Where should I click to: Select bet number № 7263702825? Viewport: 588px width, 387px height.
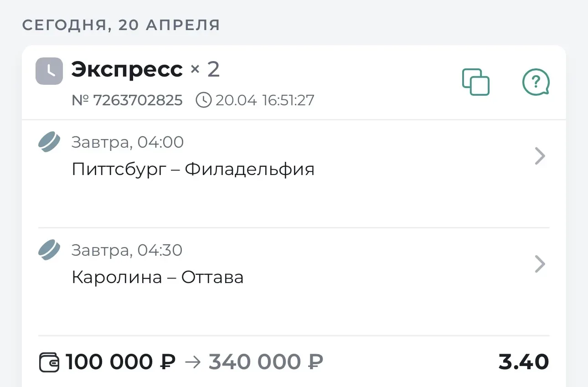(127, 100)
